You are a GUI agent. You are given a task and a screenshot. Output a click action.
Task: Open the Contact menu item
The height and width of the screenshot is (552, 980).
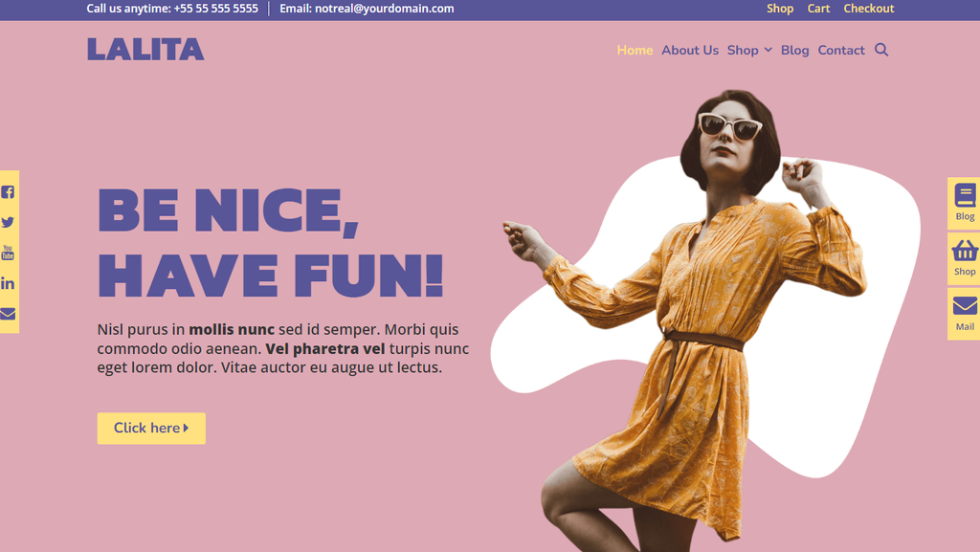(x=841, y=50)
